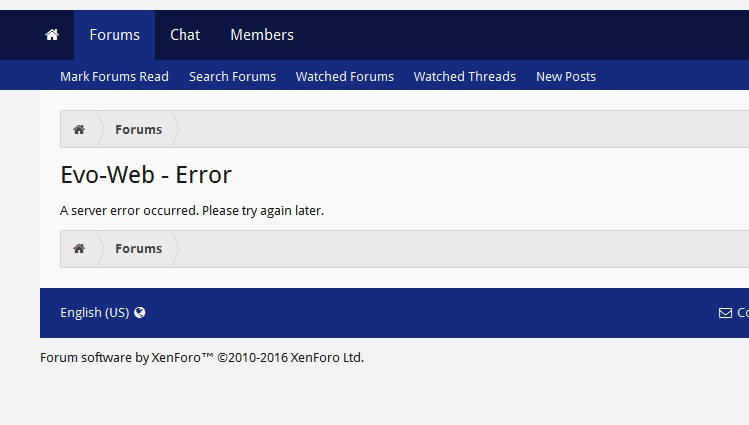The height and width of the screenshot is (425, 749).
Task: Click the home icon in the lower breadcrumb
Action: pyautogui.click(x=79, y=249)
